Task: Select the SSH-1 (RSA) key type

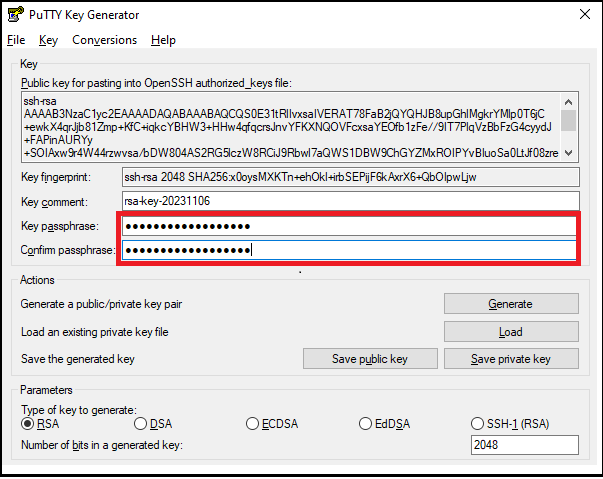Action: [478, 424]
